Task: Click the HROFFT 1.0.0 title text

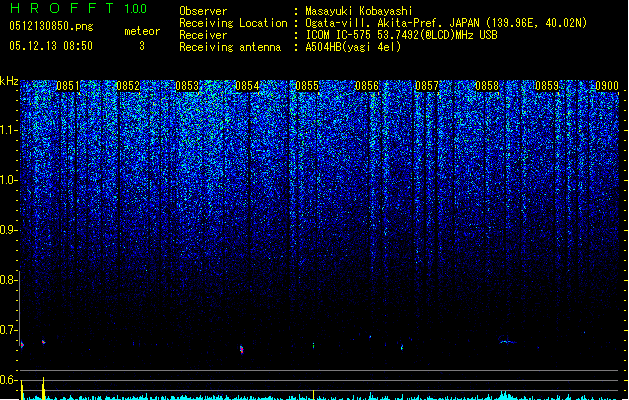Action: point(79,8)
